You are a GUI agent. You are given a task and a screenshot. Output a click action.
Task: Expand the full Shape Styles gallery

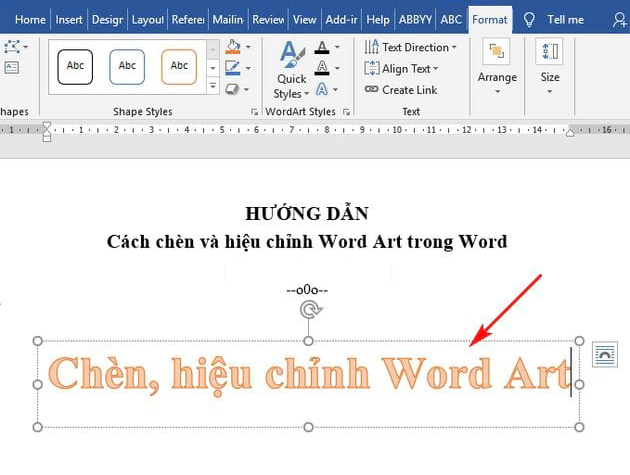pyautogui.click(x=213, y=86)
